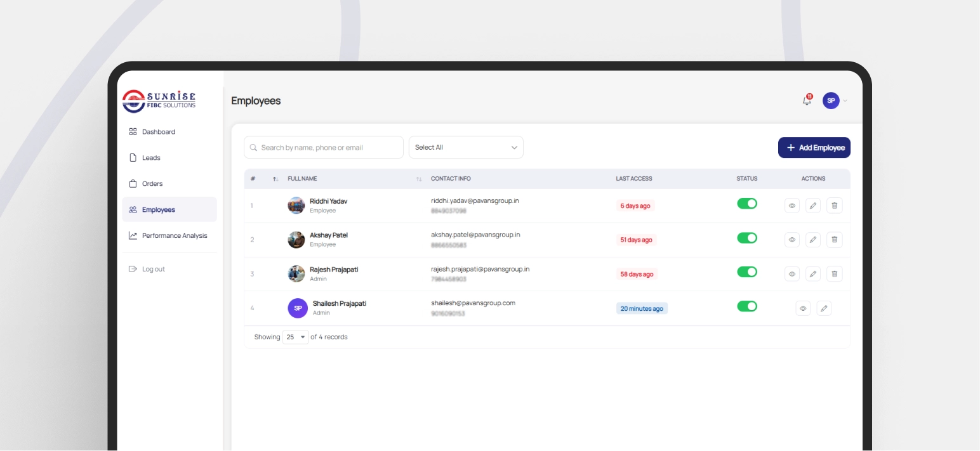This screenshot has height=451, width=980.
Task: Click the Last Access column header
Action: (x=634, y=179)
